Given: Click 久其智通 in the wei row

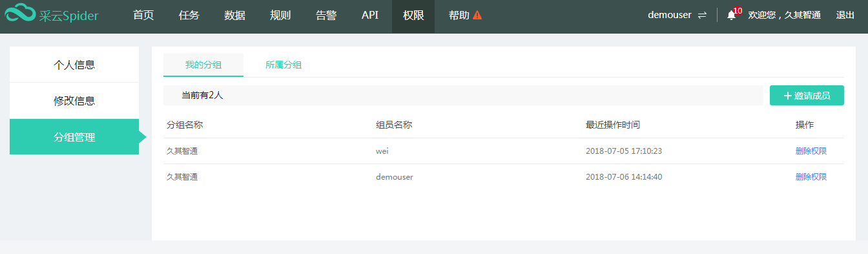Looking at the screenshot, I should point(182,151).
